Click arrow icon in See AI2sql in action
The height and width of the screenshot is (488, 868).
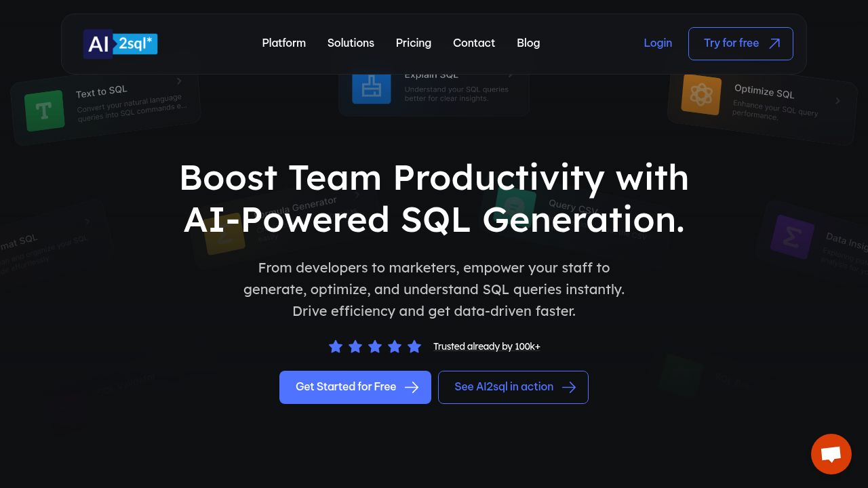click(x=569, y=387)
